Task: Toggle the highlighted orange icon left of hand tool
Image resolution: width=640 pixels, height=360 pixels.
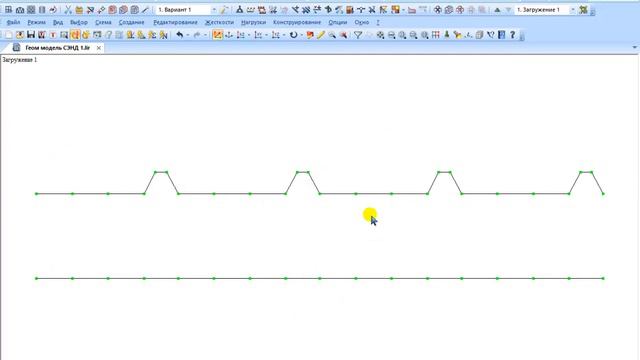Action: click(75, 35)
